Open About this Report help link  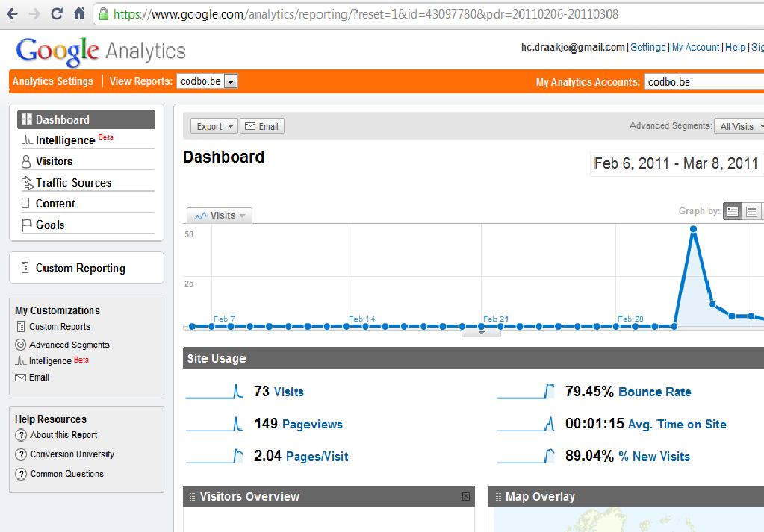coord(63,435)
